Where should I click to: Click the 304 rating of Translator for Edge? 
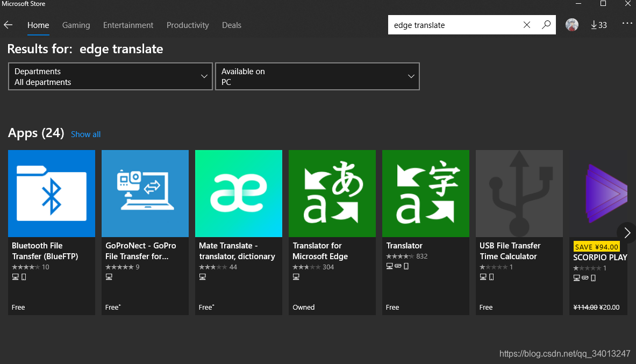tap(313, 267)
